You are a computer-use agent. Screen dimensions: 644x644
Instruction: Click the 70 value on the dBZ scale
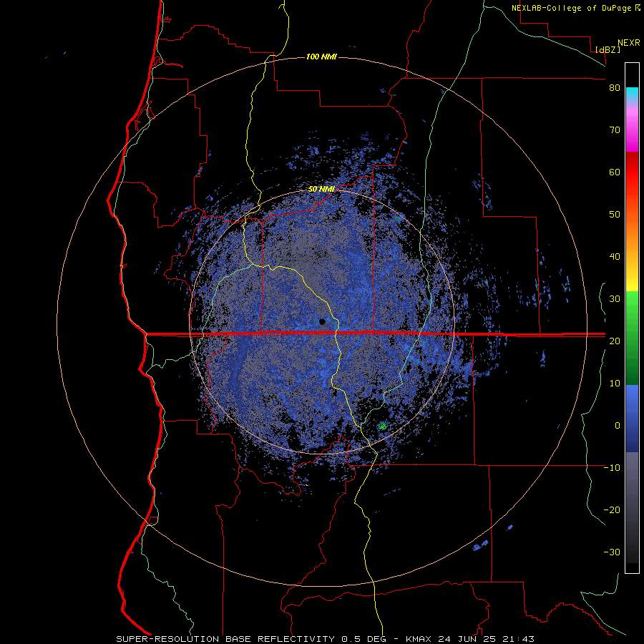(x=615, y=130)
